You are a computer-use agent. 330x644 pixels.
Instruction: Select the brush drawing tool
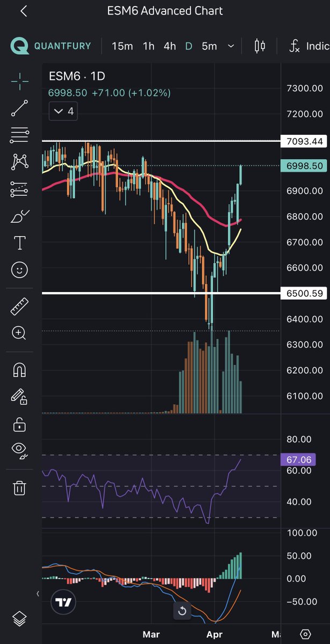tap(19, 217)
